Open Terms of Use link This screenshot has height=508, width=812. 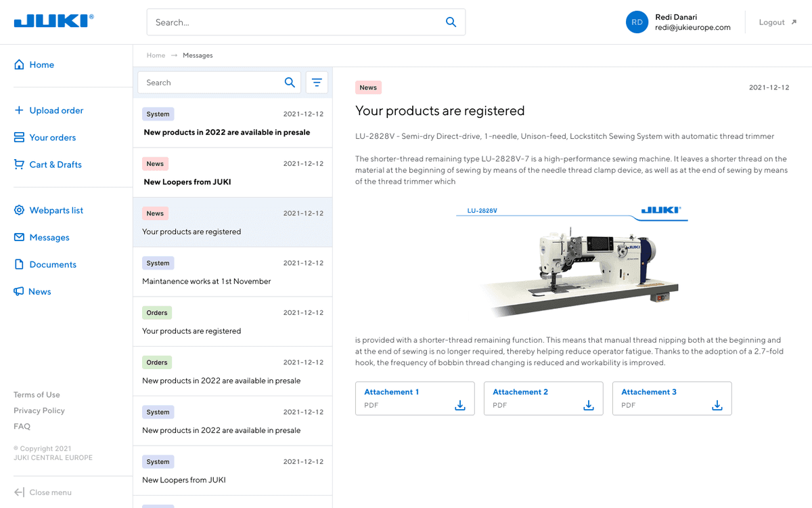(x=37, y=395)
